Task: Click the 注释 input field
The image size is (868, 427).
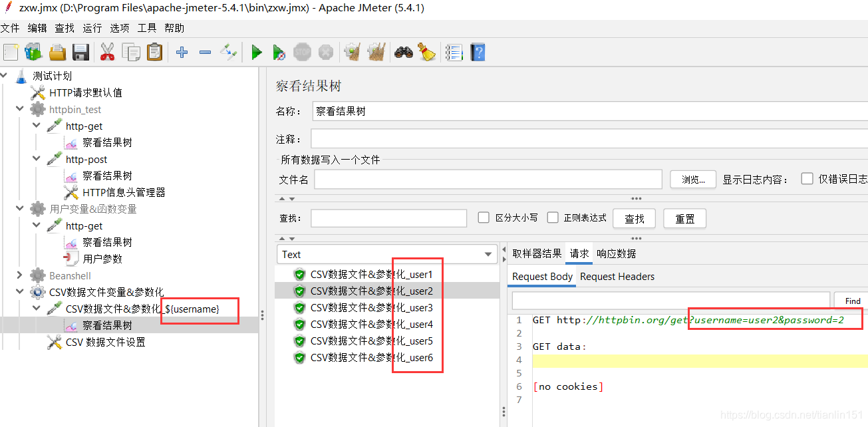Action: pos(590,139)
